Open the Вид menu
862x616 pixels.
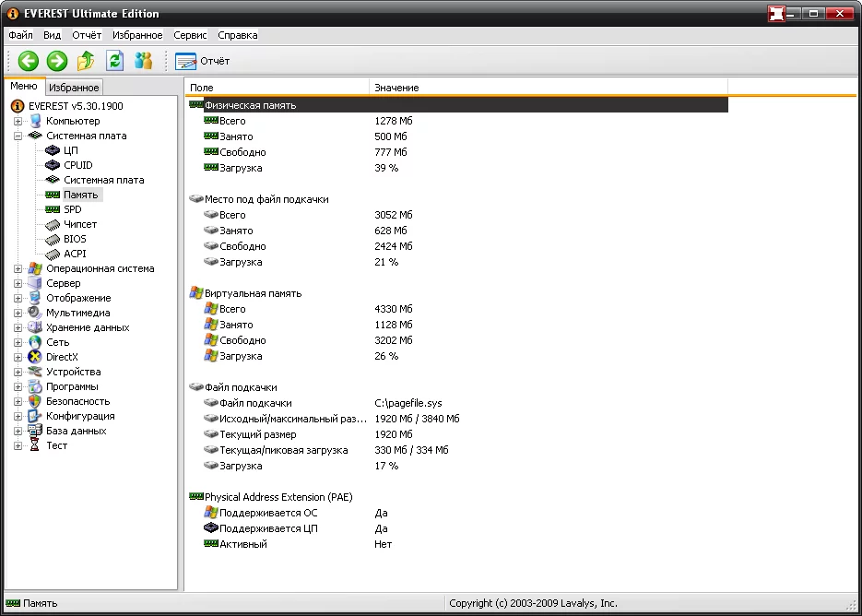pos(53,35)
